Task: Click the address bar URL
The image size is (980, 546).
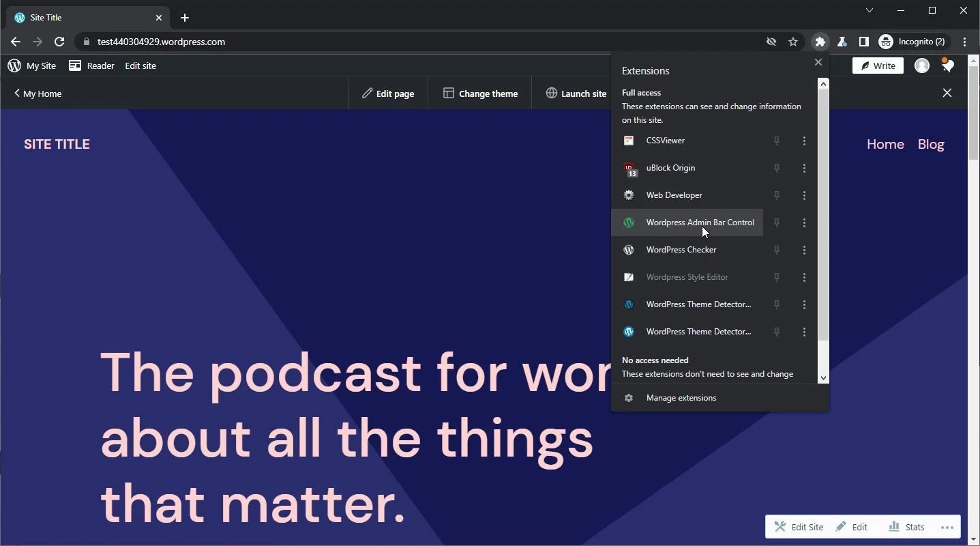Action: [x=161, y=42]
